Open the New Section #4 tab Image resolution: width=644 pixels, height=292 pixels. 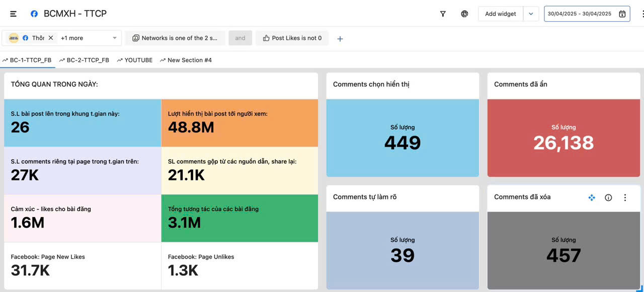click(186, 60)
